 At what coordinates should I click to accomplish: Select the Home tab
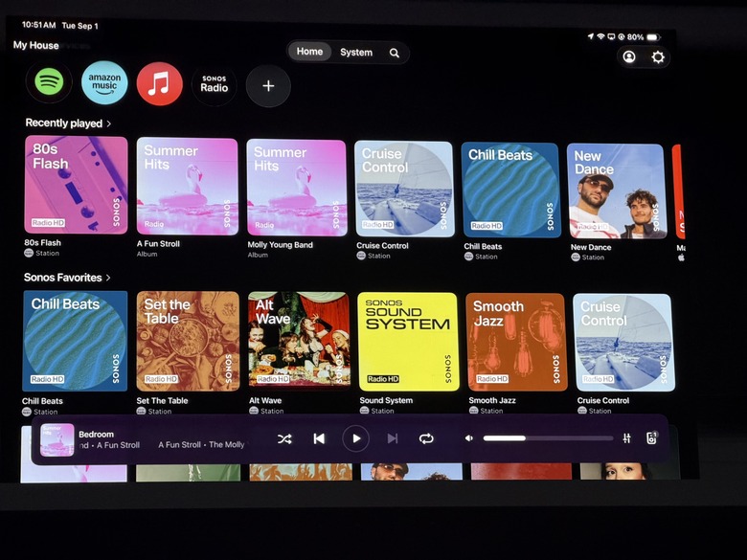pyautogui.click(x=309, y=52)
